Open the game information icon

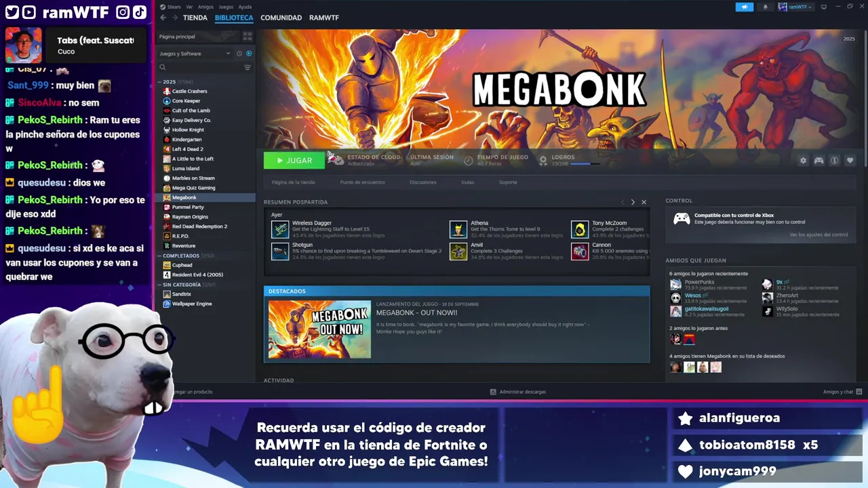click(835, 161)
